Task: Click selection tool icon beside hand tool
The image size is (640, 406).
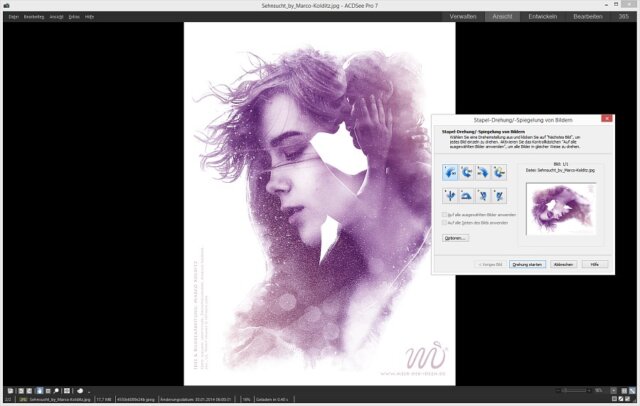Action: click(48, 390)
